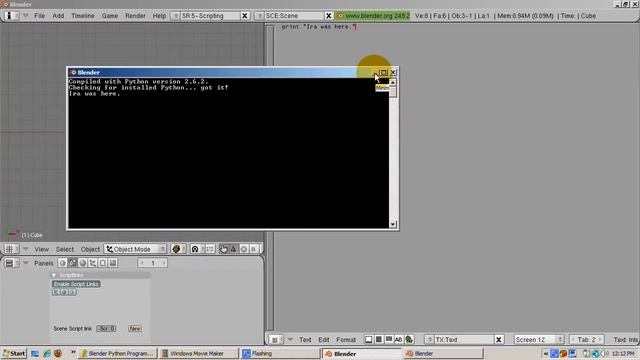Switch to the Logic context icon

point(62,263)
